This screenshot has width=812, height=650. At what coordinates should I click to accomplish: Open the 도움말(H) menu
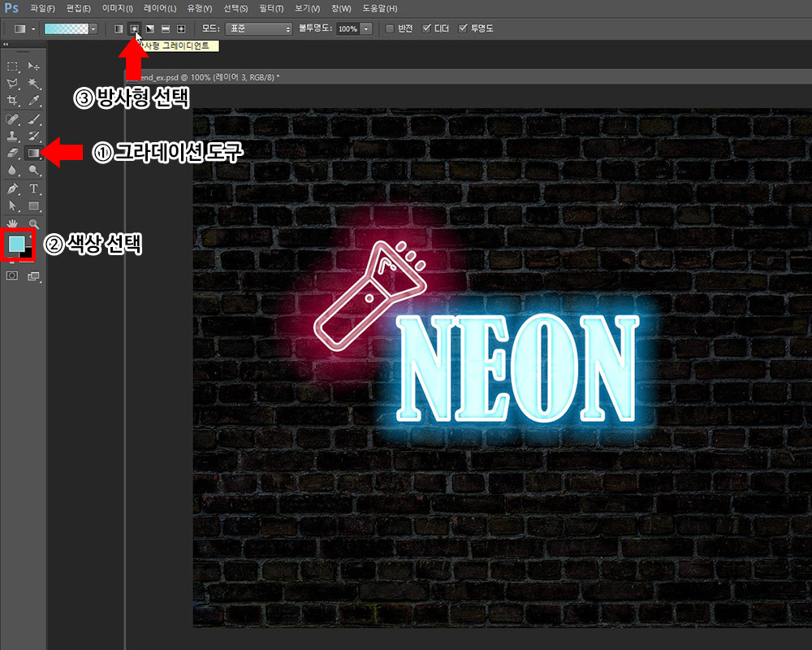coord(379,9)
